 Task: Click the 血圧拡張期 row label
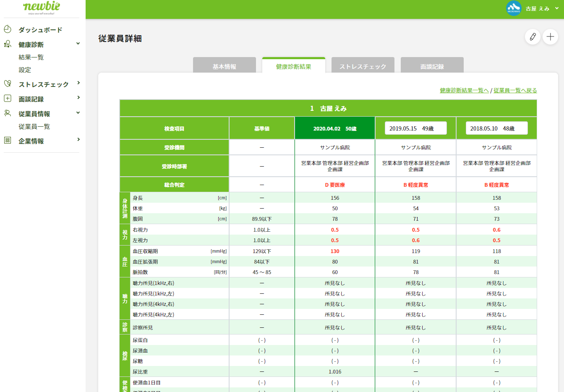(145, 261)
